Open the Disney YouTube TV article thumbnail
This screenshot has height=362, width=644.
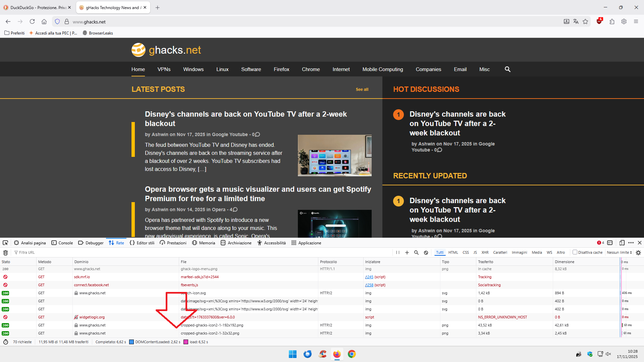pos(334,155)
